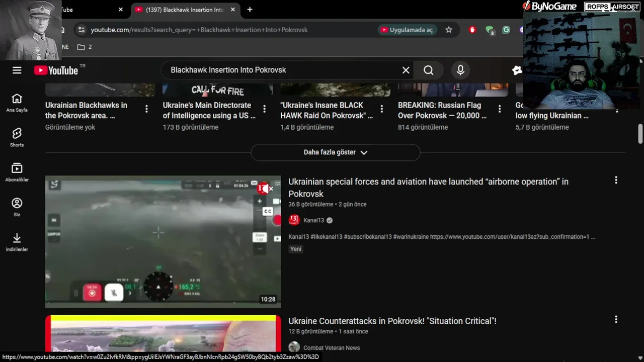The width and height of the screenshot is (644, 362).
Task: Open Ukraine's Main Directorate of Intelligence title
Action: pos(209,110)
